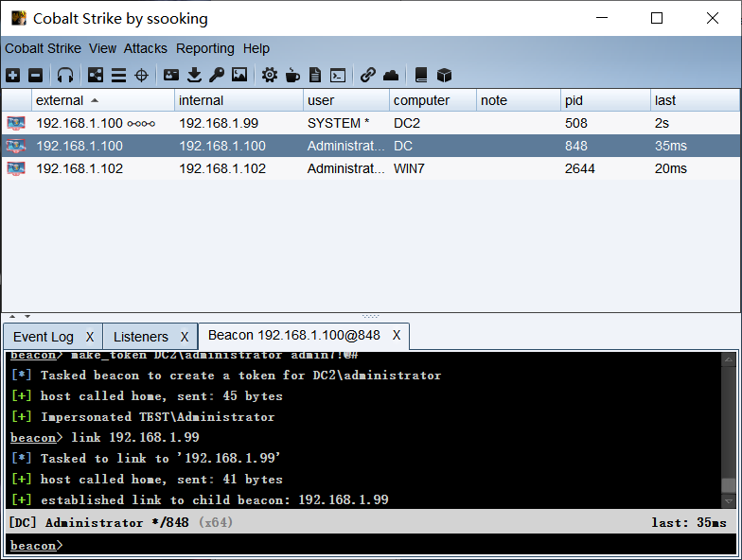Switch to Pivot Graph view icon

tap(96, 75)
